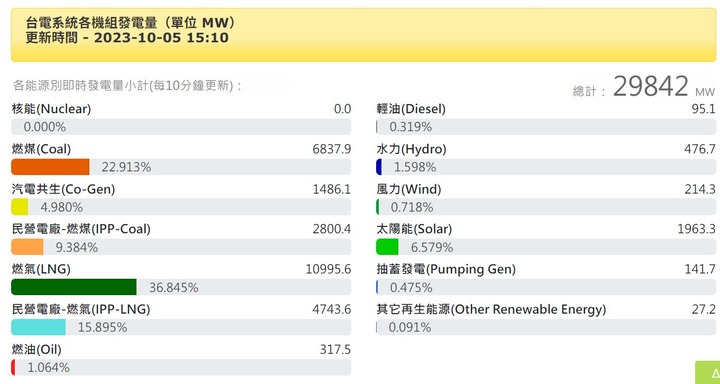The image size is (720, 384).
Task: Select the 燃氣(LNG) label
Action: click(x=41, y=269)
